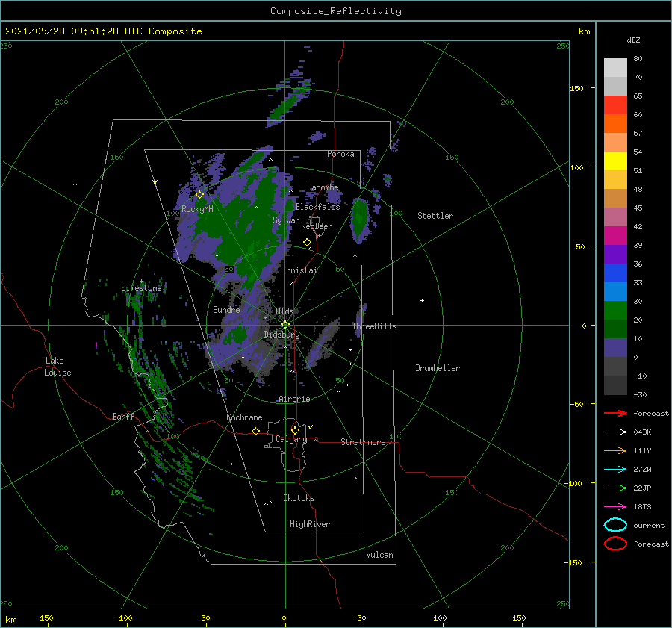Click the ThreeHills city label
This screenshot has height=628, width=672.
pyautogui.click(x=375, y=326)
